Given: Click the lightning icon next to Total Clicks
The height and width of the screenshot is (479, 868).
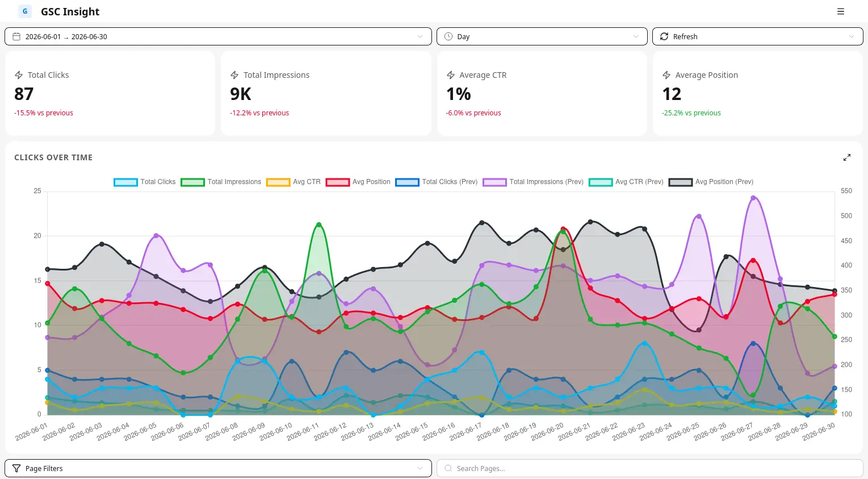Looking at the screenshot, I should click(19, 75).
